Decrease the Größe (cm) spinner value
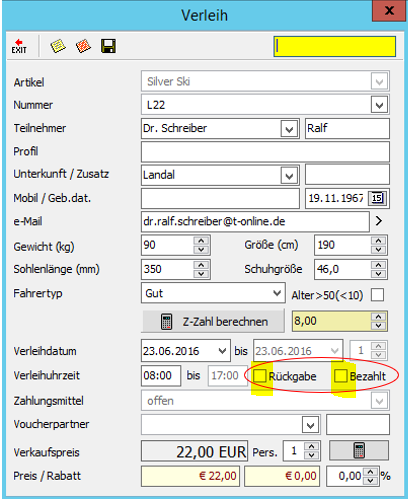Viewport: 410px width, 504px height. [378, 250]
